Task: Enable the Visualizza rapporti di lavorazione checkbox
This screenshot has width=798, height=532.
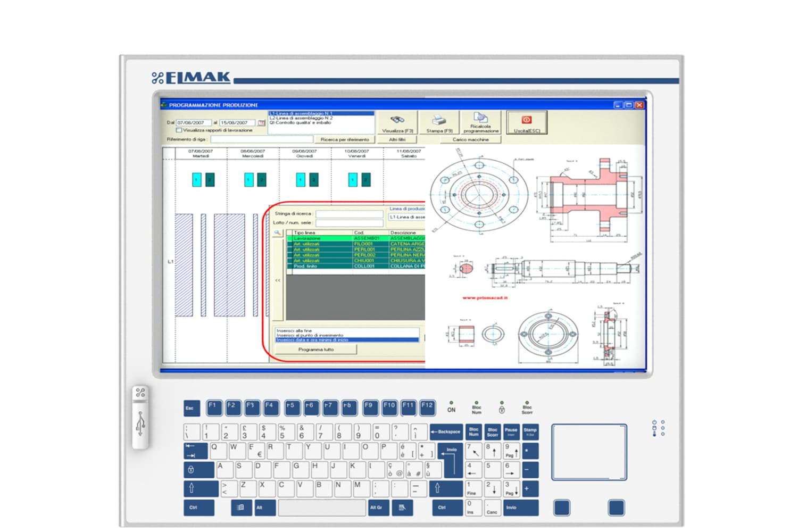Action: [179, 130]
